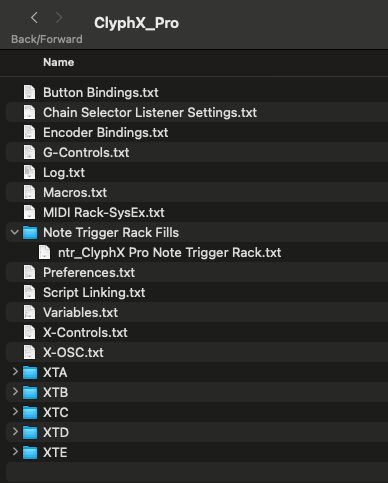
Task: Select the 'Encoder Bindings.txt' file name
Action: tap(106, 133)
